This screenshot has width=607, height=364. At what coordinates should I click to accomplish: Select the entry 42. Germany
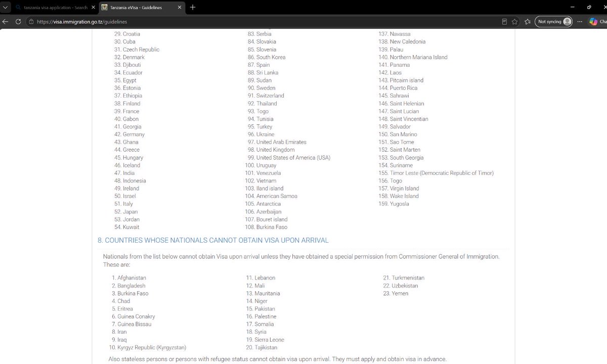(x=129, y=134)
